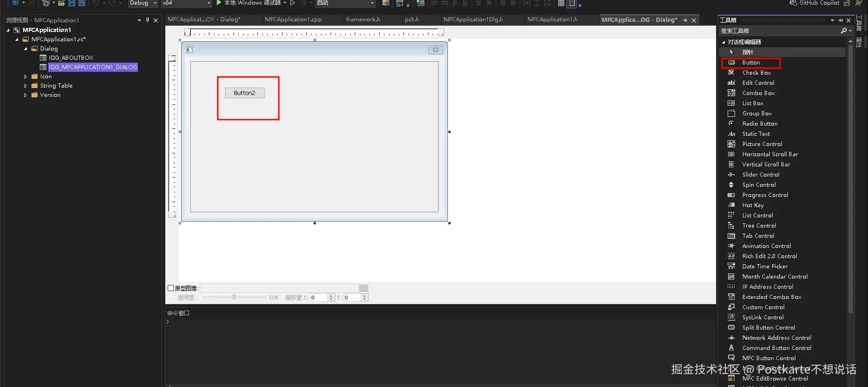Select Rich Edit 2.0 Control tool

tap(769, 256)
